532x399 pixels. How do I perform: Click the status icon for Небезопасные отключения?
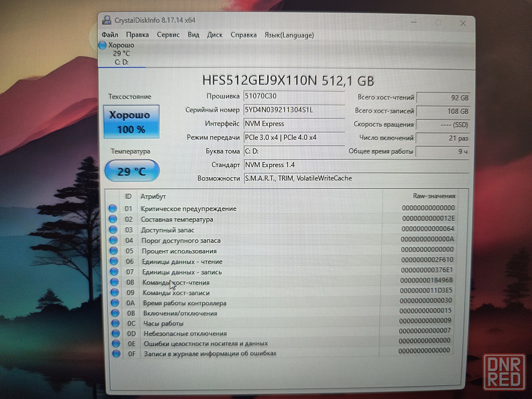[116, 333]
